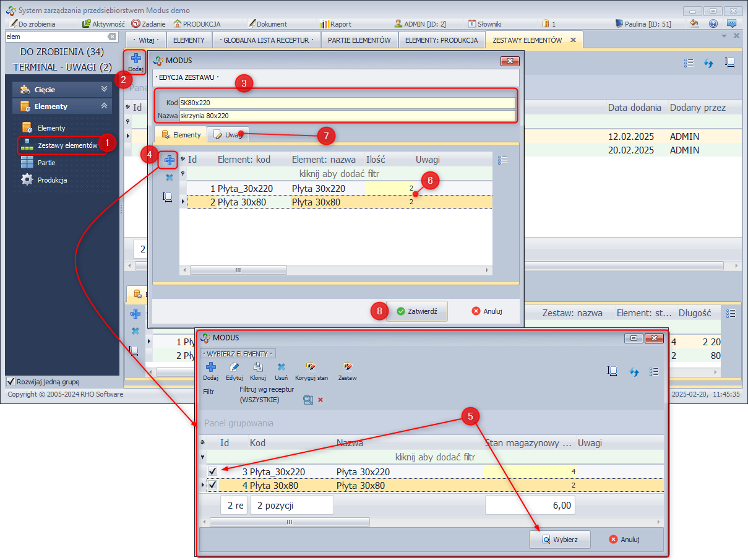Click the Nazwa input field

point(346,116)
